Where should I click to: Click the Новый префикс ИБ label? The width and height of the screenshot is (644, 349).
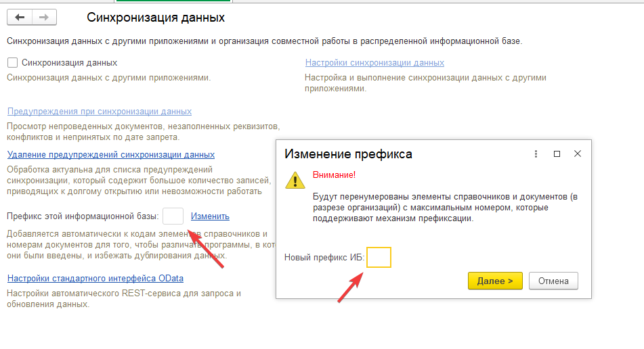324,258
